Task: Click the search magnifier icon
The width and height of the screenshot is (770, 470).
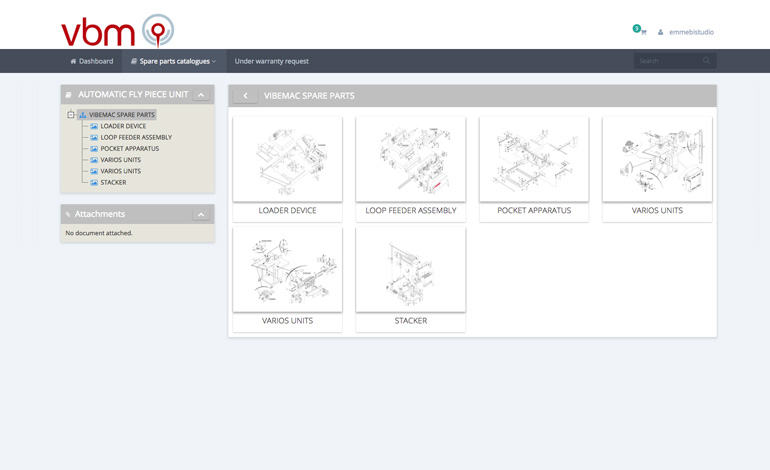Action: [706, 60]
